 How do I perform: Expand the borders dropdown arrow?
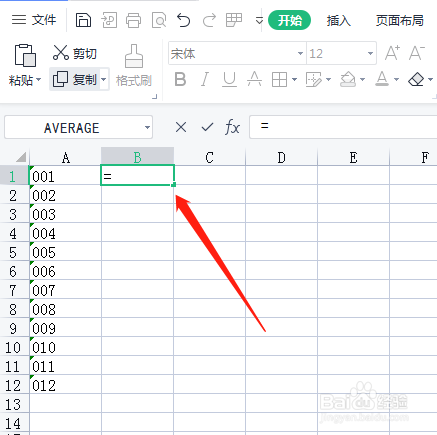point(294,80)
